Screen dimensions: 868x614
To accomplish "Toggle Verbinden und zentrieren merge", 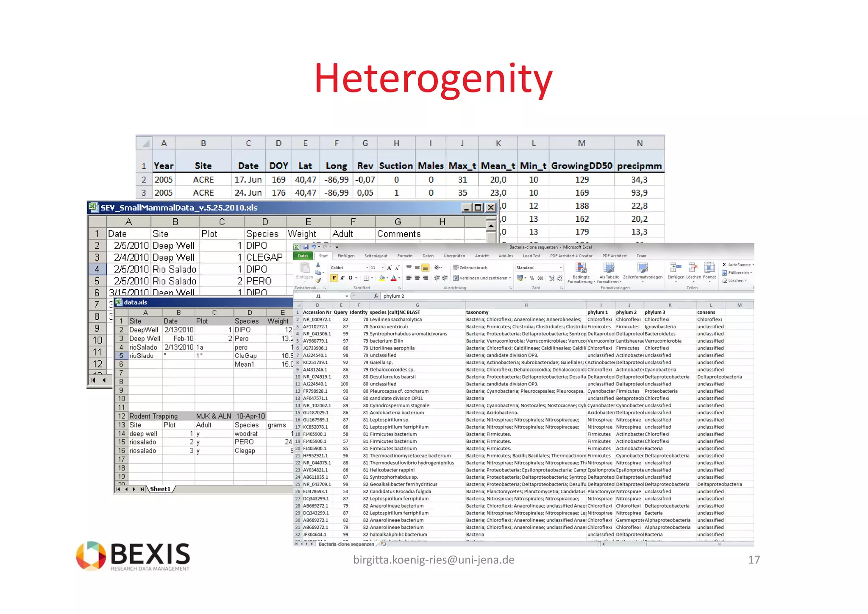I will pos(482,278).
